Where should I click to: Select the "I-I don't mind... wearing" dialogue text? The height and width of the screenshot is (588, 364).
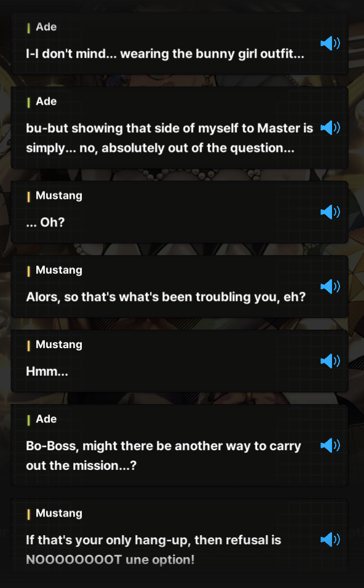click(165, 54)
